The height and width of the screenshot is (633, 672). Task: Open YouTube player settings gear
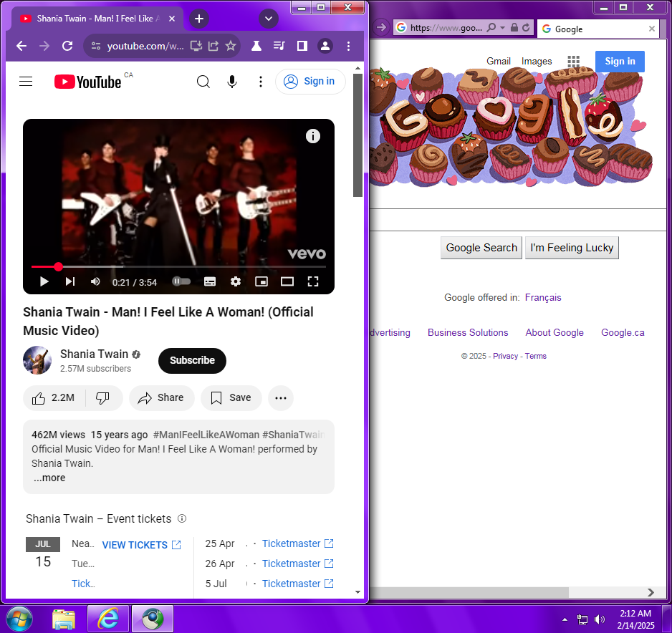tap(236, 281)
